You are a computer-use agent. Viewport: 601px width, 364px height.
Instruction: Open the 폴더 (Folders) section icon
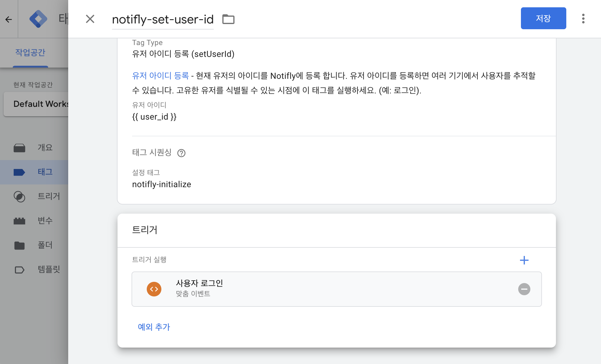click(19, 245)
